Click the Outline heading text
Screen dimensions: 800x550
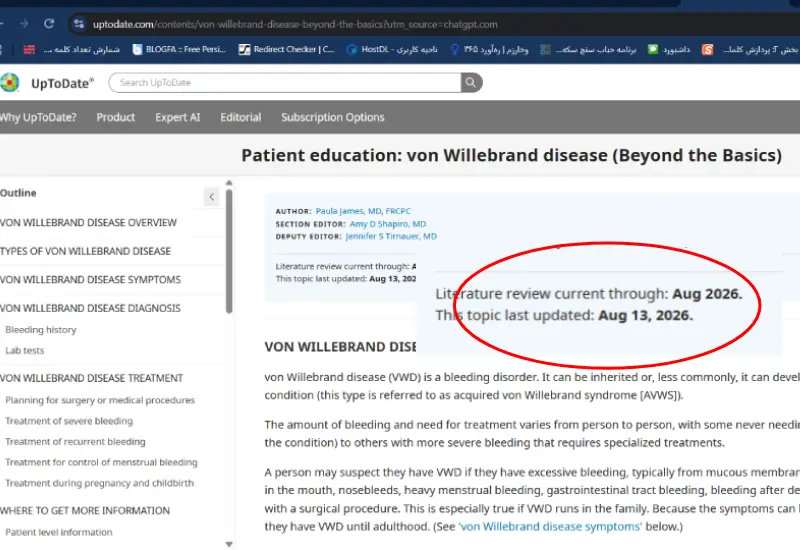coord(18,193)
